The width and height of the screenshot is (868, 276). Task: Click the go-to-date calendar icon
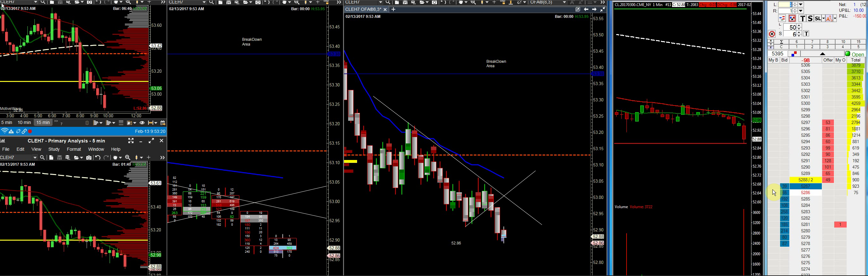click(x=163, y=123)
